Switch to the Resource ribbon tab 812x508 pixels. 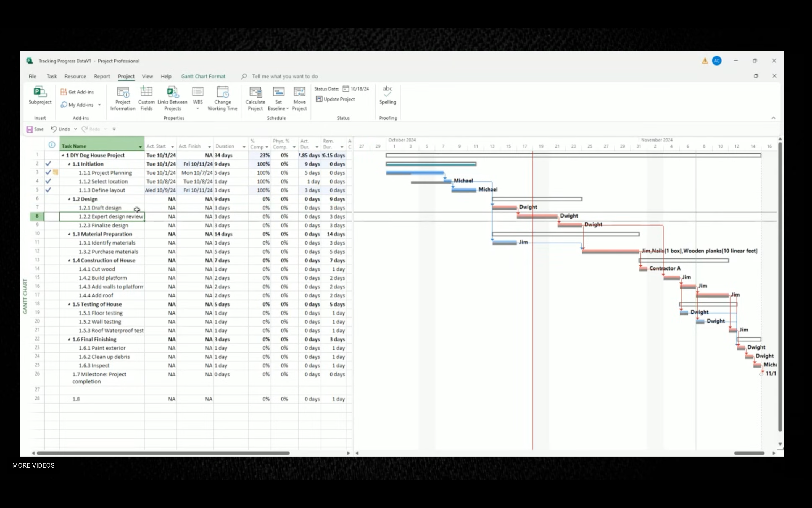click(x=75, y=76)
